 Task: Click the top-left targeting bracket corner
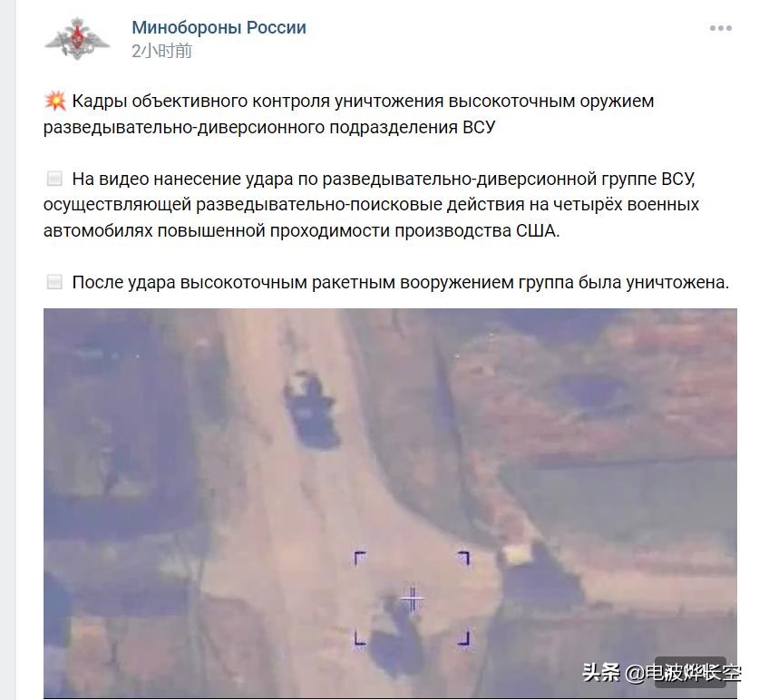[360, 558]
